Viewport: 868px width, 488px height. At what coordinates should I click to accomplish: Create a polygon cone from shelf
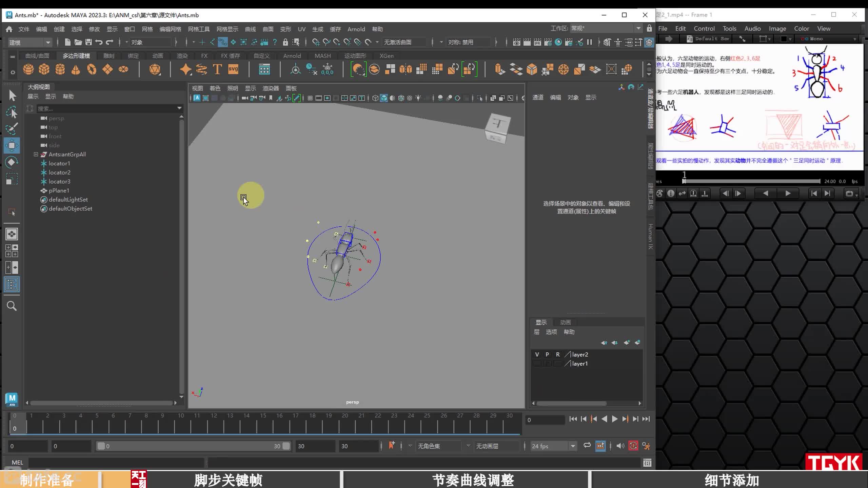76,69
